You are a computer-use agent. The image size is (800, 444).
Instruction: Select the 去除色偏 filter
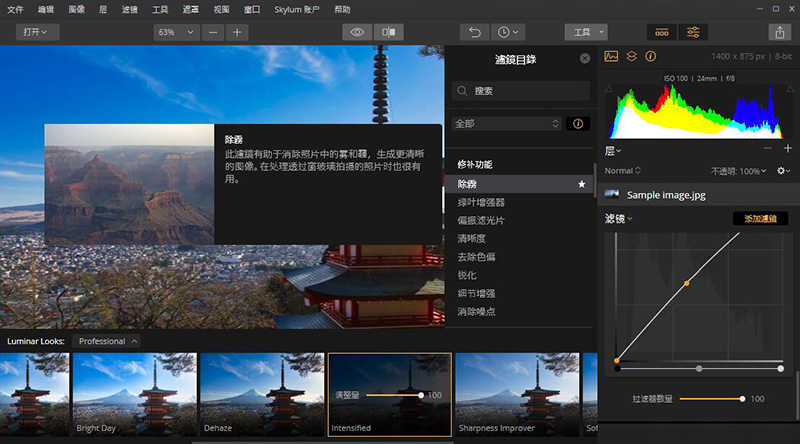click(476, 257)
